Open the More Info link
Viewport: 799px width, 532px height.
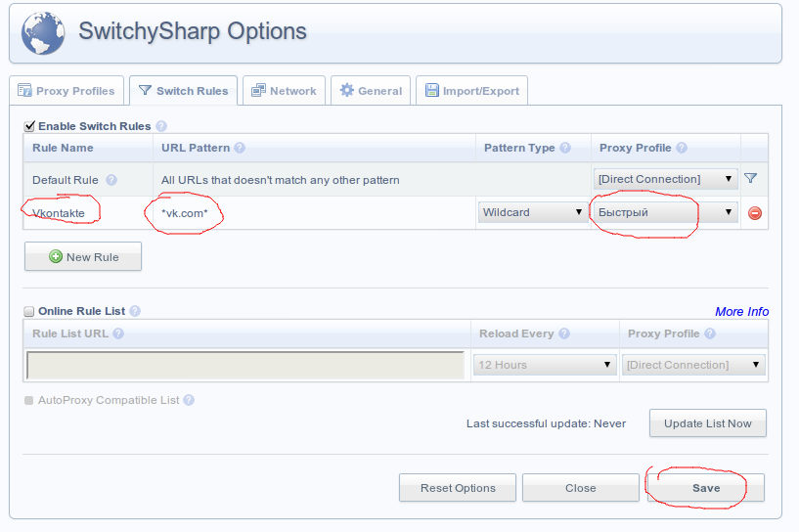point(741,311)
